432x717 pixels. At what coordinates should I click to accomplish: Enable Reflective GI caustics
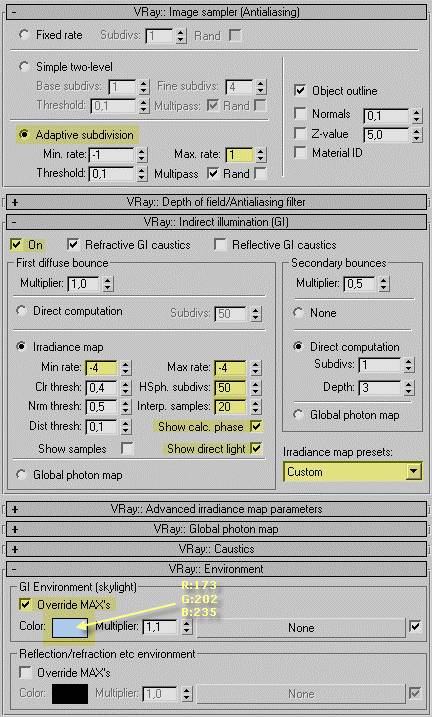[220, 245]
